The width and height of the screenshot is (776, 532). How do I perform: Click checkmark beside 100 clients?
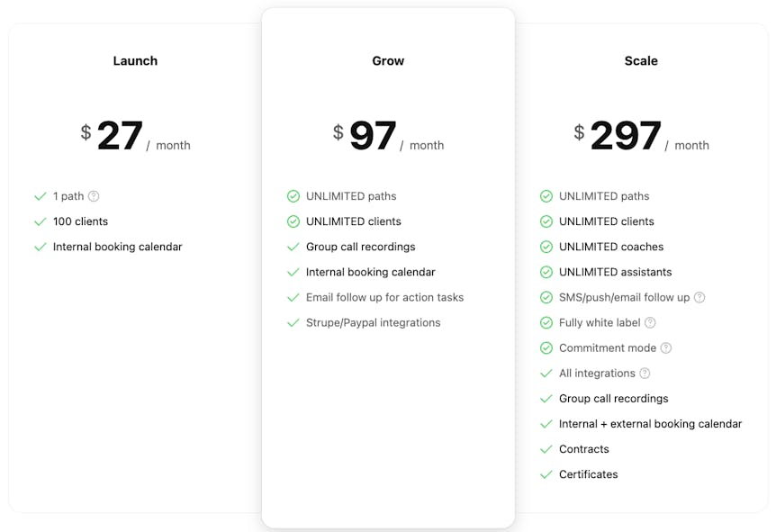coord(40,221)
